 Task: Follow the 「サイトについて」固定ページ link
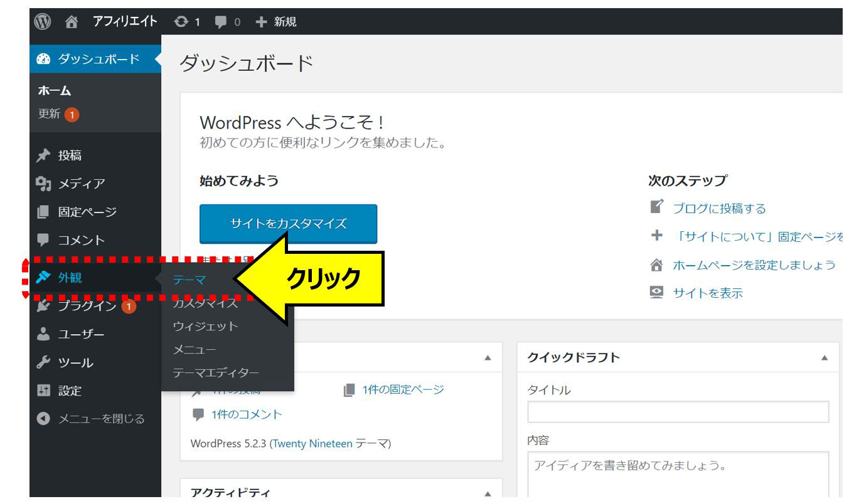[x=758, y=236]
